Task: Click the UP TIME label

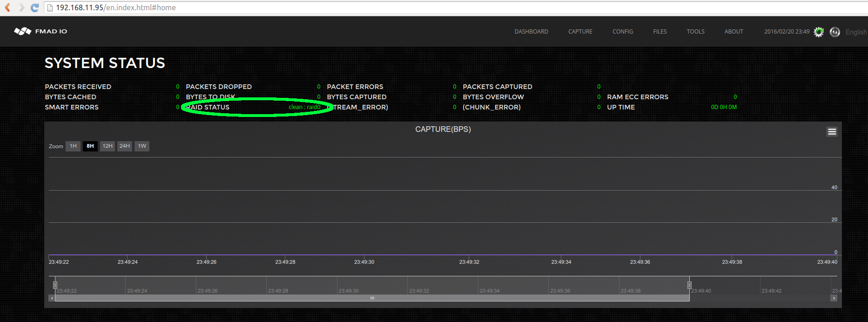Action: 621,107
